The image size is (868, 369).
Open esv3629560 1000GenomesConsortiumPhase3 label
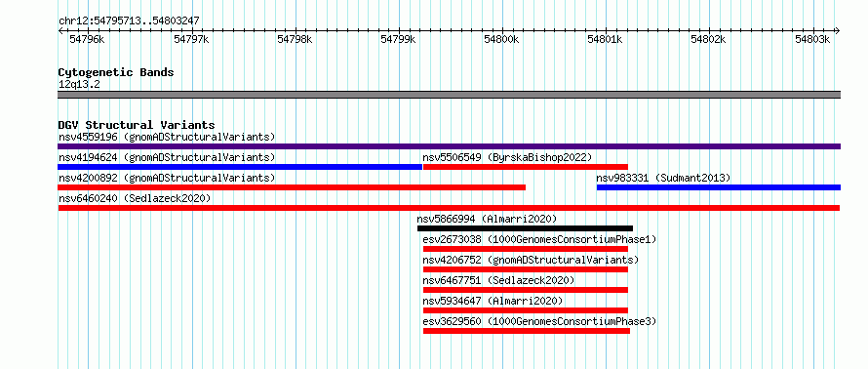(539, 321)
